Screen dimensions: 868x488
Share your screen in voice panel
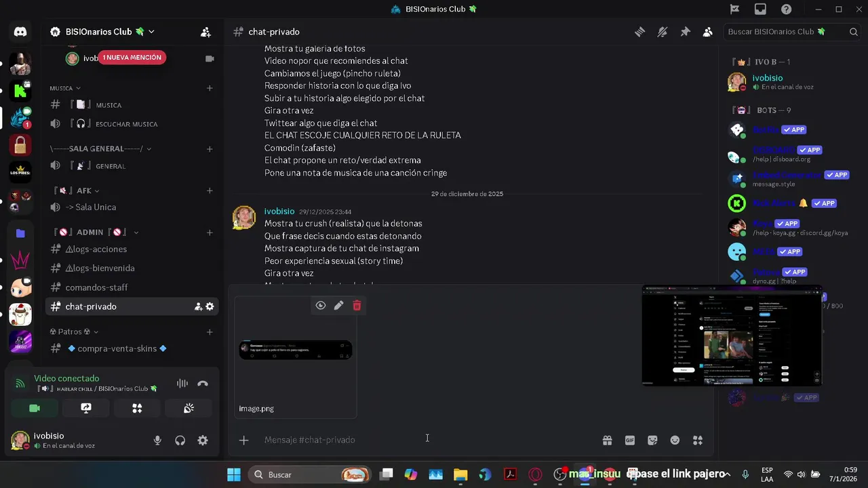[86, 408]
